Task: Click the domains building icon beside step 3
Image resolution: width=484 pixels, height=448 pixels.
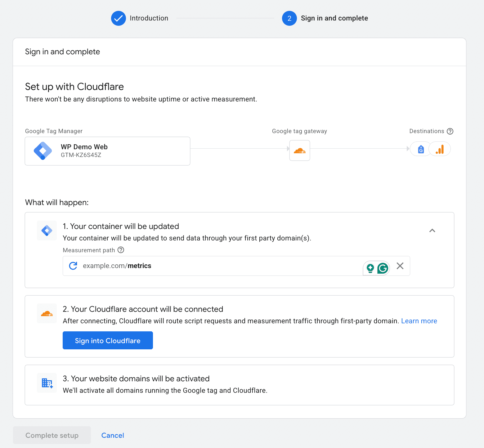Action: coord(47,383)
